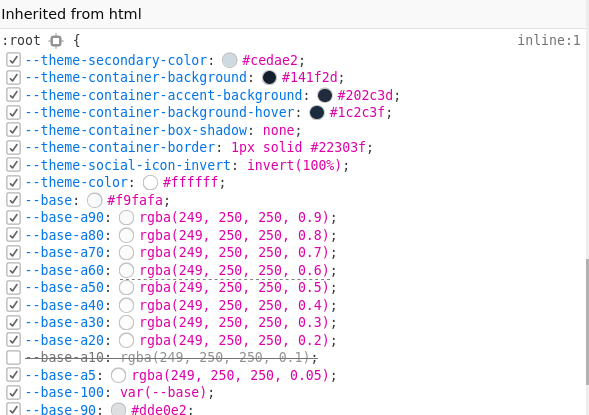Click the :root selector highlighter icon

point(56,41)
